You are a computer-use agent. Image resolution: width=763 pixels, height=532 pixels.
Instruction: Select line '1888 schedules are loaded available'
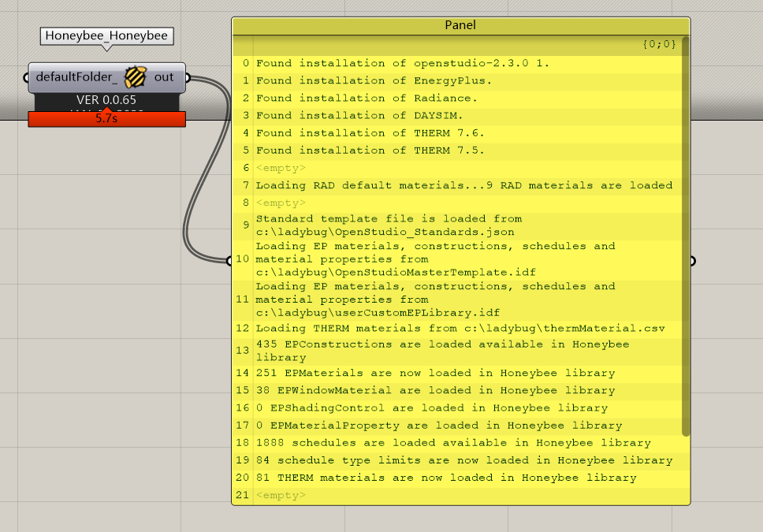click(x=453, y=444)
